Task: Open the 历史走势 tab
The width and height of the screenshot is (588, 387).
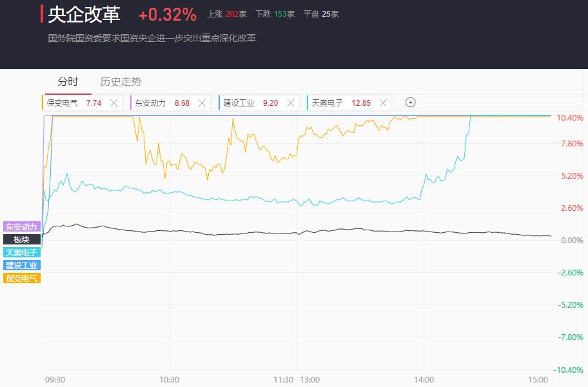Action: pyautogui.click(x=121, y=82)
